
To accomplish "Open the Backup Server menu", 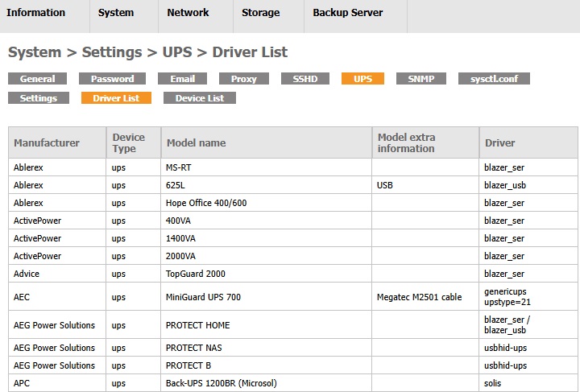I will [348, 13].
